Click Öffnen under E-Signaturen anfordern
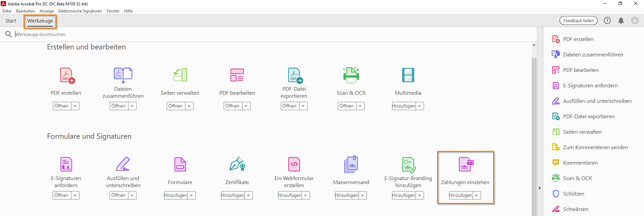The width and height of the screenshot is (644, 216). coord(62,195)
